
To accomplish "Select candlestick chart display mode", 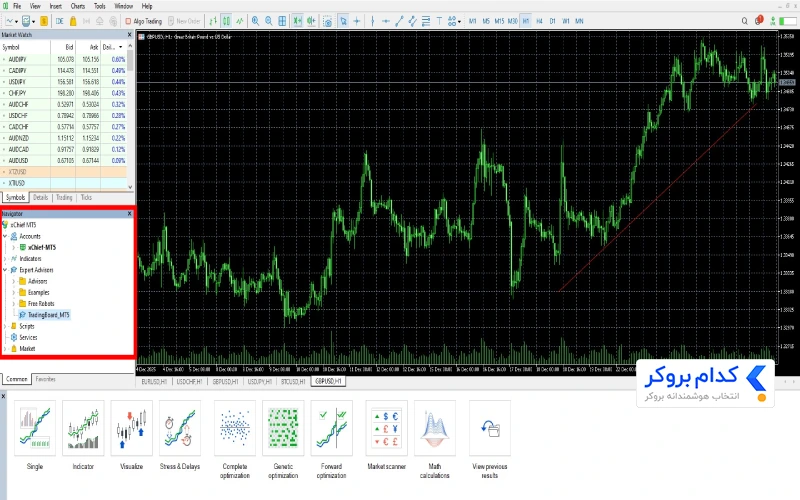I will tap(226, 21).
